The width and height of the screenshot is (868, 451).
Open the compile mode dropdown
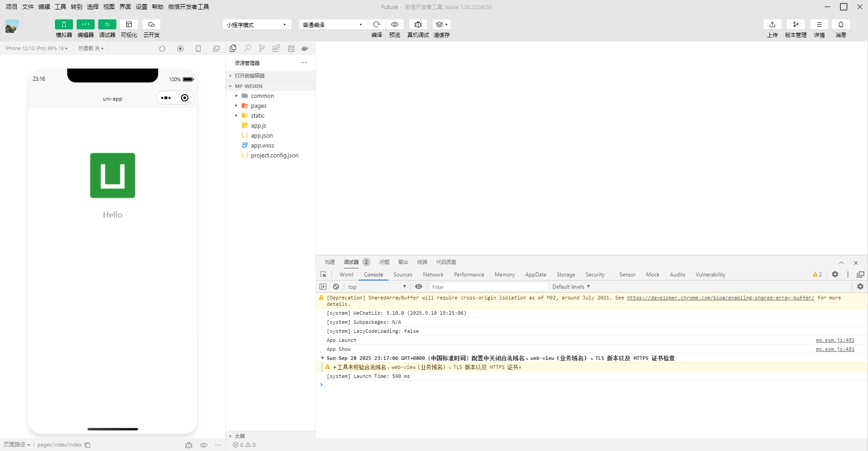333,25
